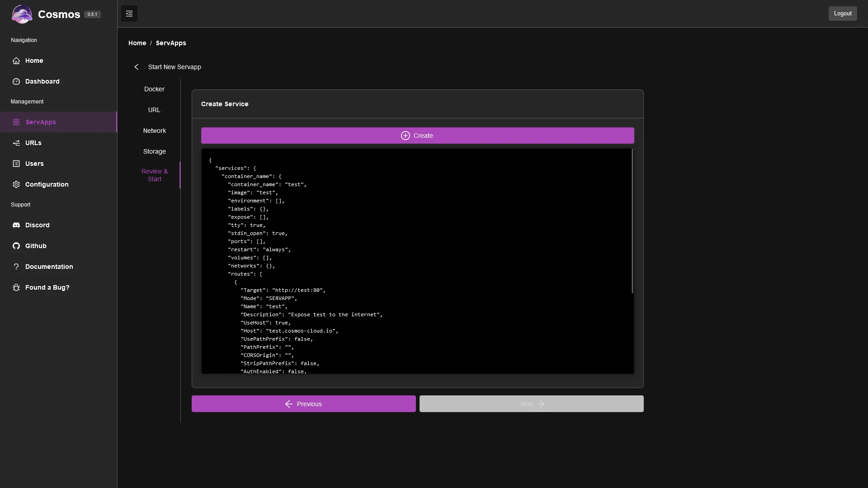Click the Configuration gear icon
Screen dimensions: 868x488
pos(16,184)
